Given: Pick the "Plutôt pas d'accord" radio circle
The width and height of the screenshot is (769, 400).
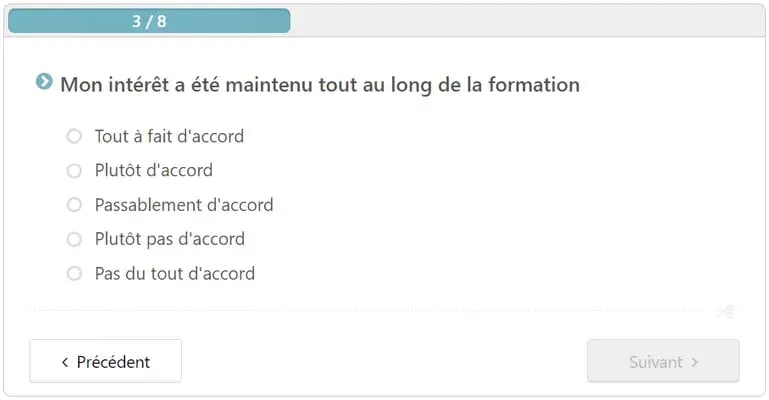Looking at the screenshot, I should (74, 239).
